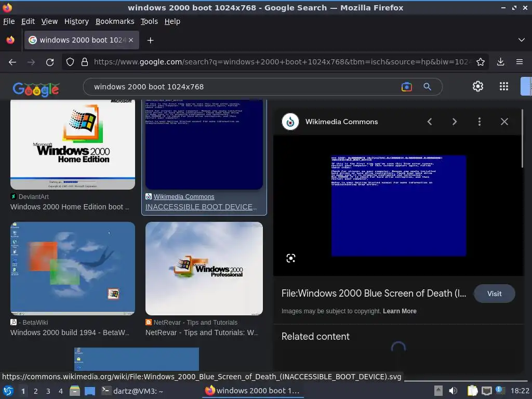Click the Wikimedia Commons logo icon
The height and width of the screenshot is (399, 532).
pos(290,122)
